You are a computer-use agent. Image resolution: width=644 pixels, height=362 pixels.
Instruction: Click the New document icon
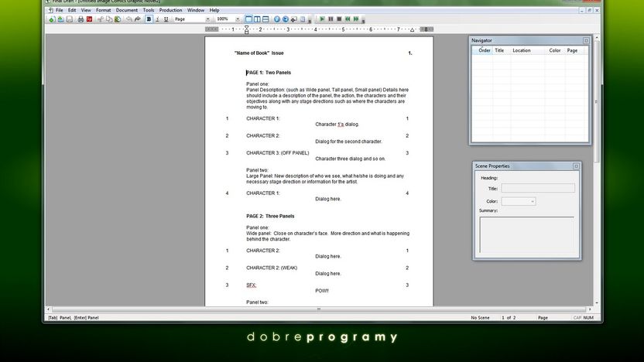52,19
